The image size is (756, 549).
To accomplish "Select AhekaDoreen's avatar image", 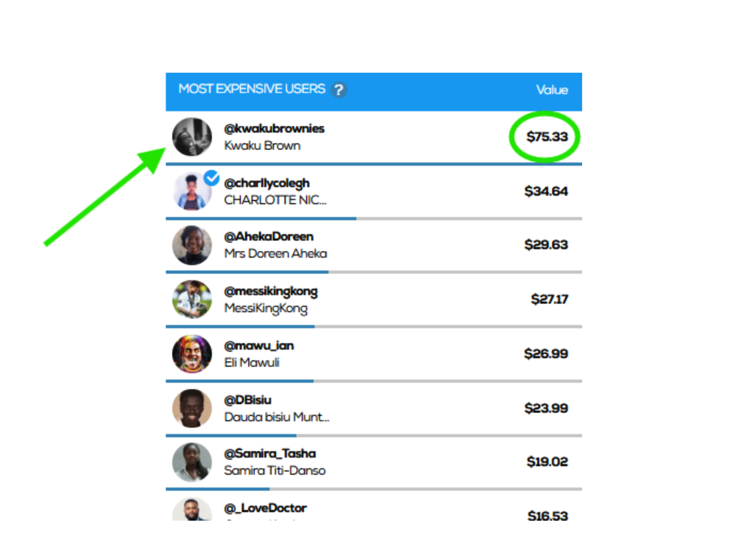I will (x=192, y=245).
